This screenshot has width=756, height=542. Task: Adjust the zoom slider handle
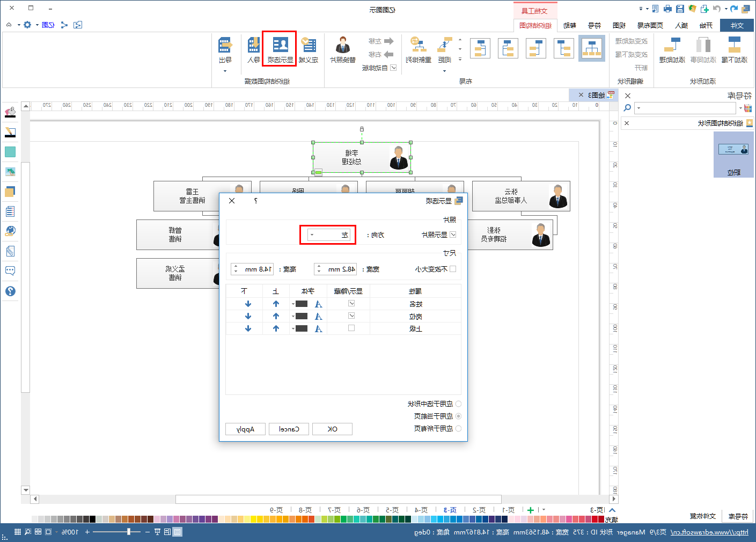[x=129, y=532]
